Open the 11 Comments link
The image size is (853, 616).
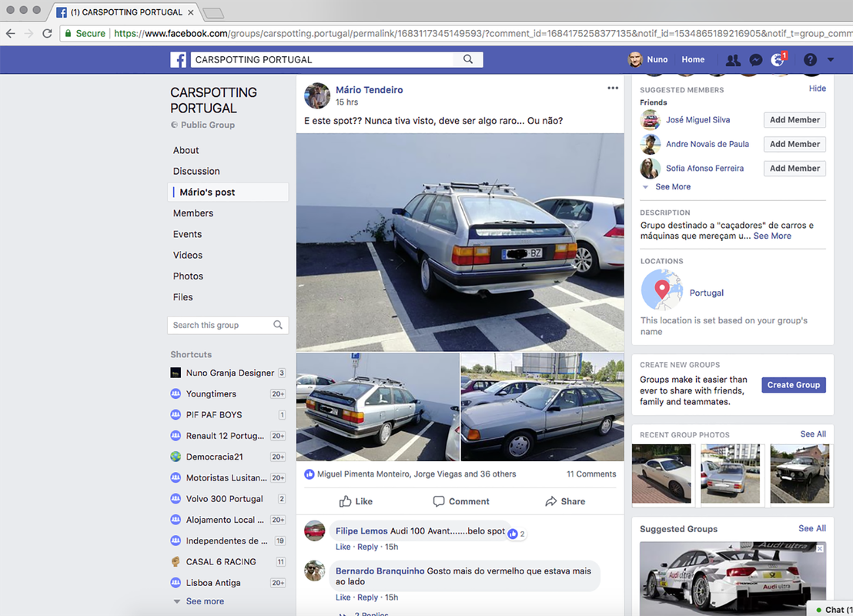[591, 474]
